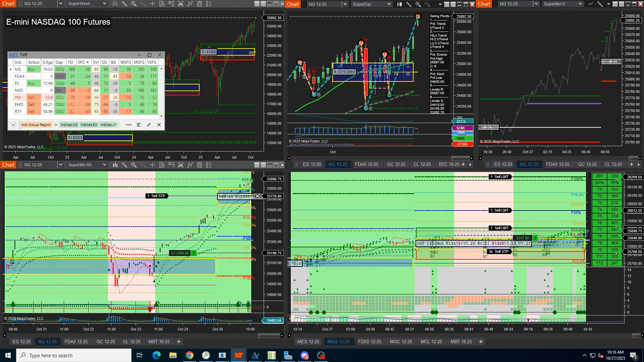Viewport: 644px width, 362px height.
Task: Select drawing pencil in SuperMin:5 chart toolbar
Action: tap(600, 4)
